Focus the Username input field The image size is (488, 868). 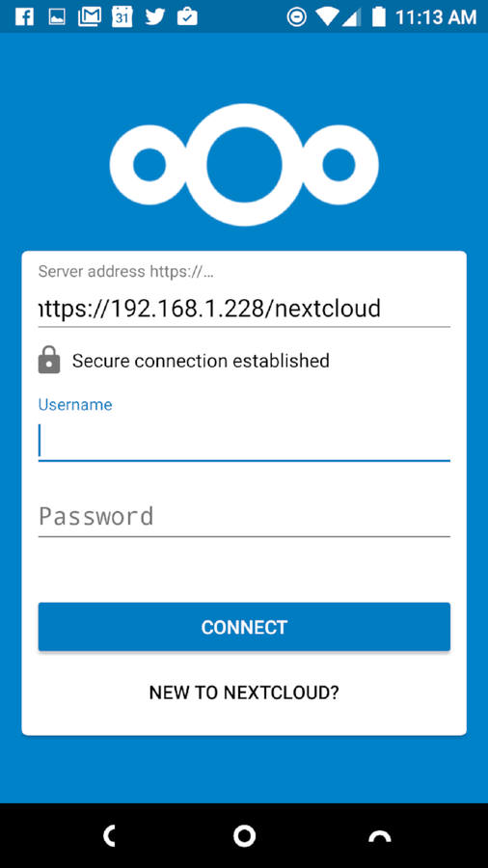coord(244,441)
